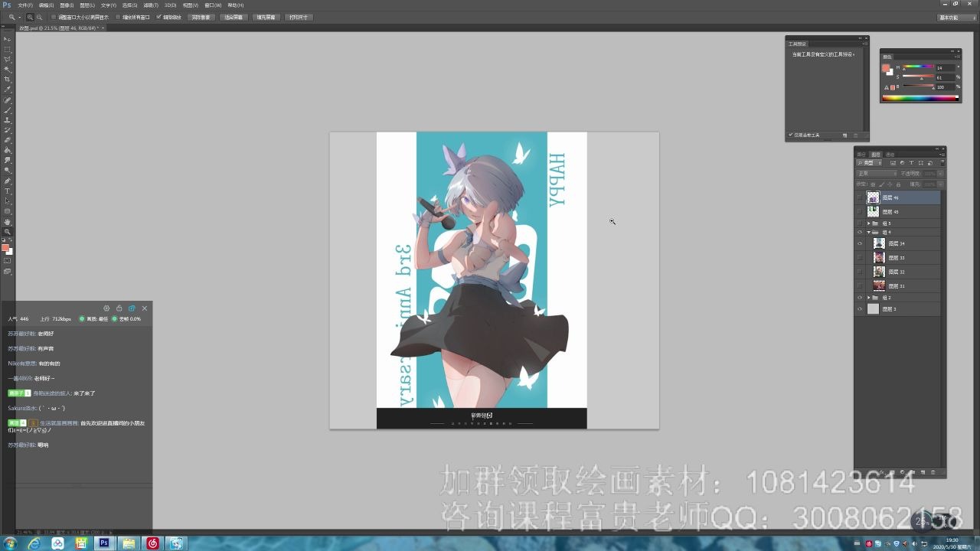Select the Move tool in the toolbar

coord(8,38)
